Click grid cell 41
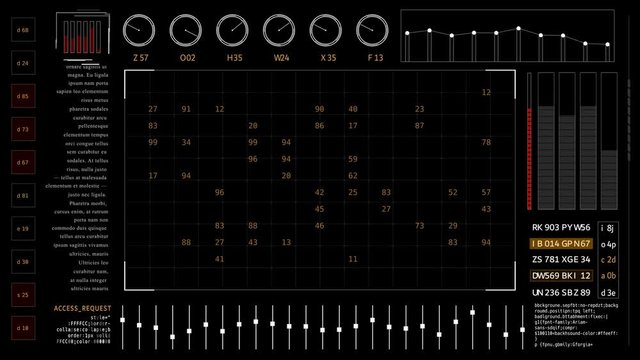Image resolution: width=640 pixels, height=360 pixels. point(220,259)
